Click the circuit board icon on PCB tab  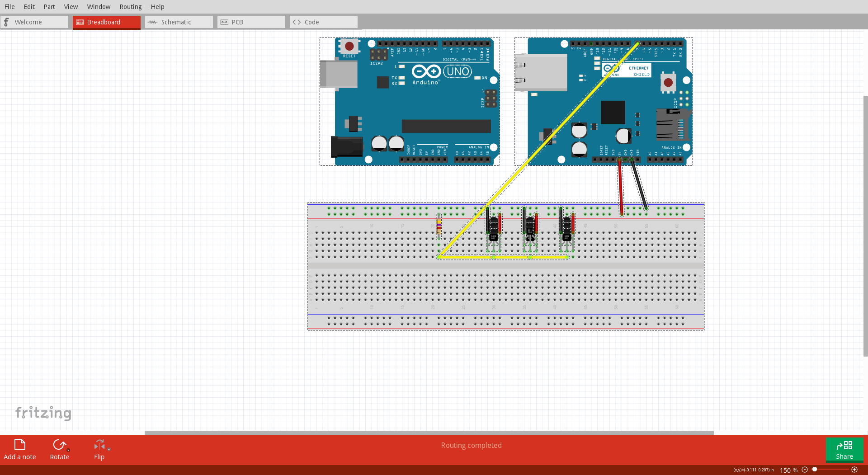tap(225, 22)
